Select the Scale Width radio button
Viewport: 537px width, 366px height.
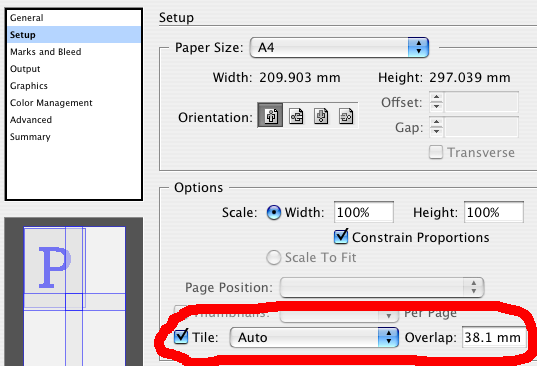[x=274, y=212]
